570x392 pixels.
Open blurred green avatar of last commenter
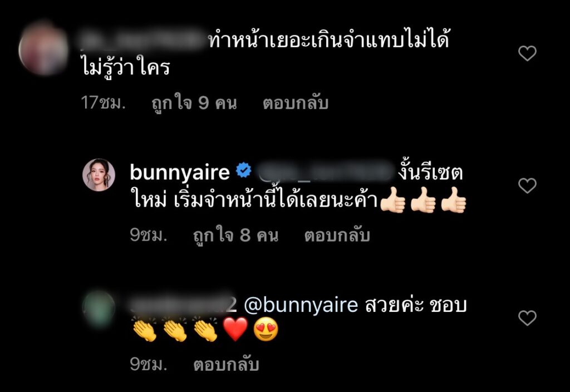pos(99,309)
